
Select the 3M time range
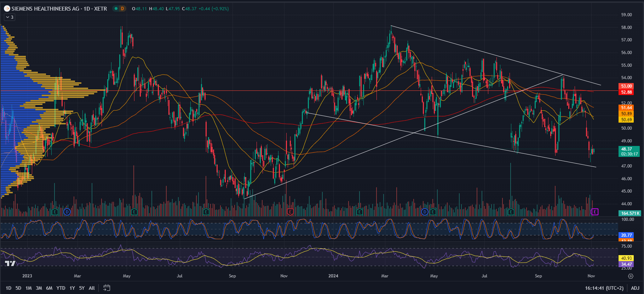39,288
